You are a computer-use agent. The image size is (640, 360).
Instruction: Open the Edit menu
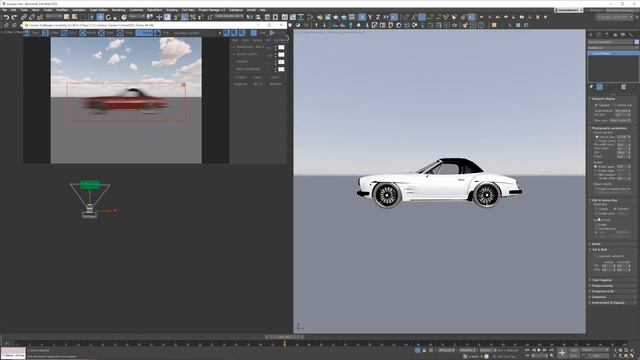tap(13, 10)
